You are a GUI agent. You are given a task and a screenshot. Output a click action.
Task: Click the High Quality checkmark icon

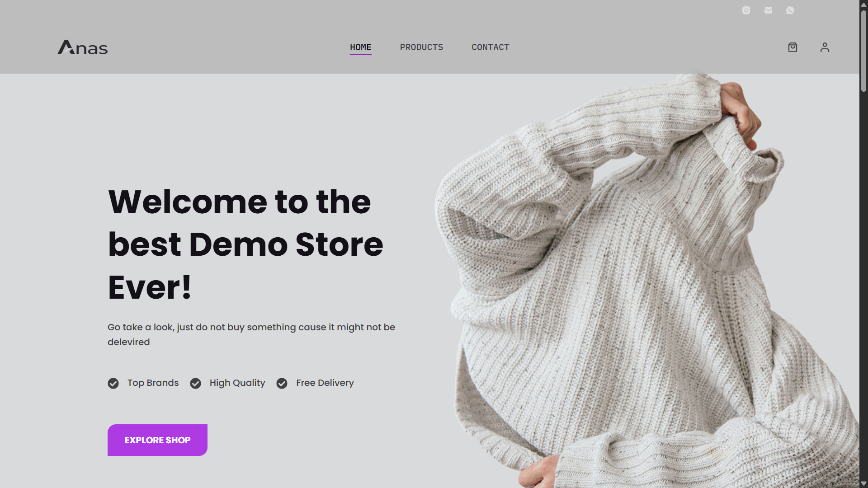195,383
